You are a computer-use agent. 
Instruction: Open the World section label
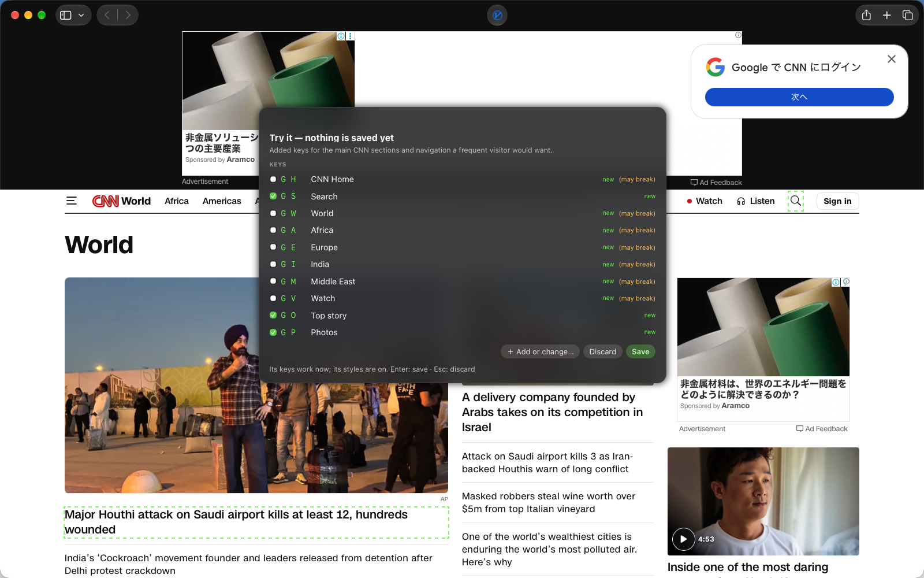(x=136, y=201)
